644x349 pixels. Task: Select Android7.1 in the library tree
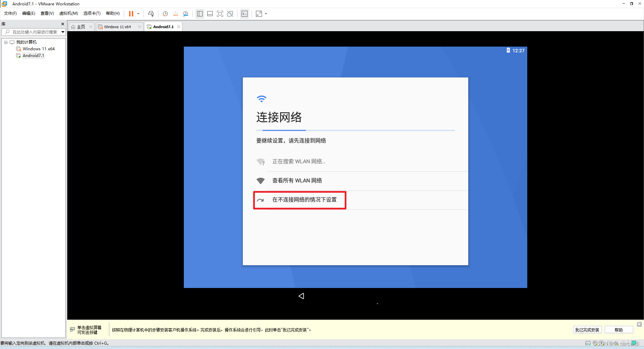click(33, 56)
